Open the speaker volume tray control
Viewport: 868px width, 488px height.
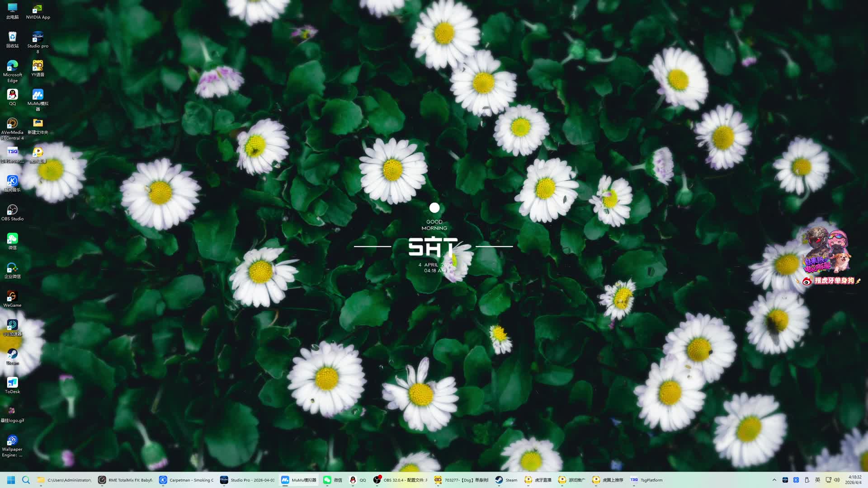pos(837,480)
